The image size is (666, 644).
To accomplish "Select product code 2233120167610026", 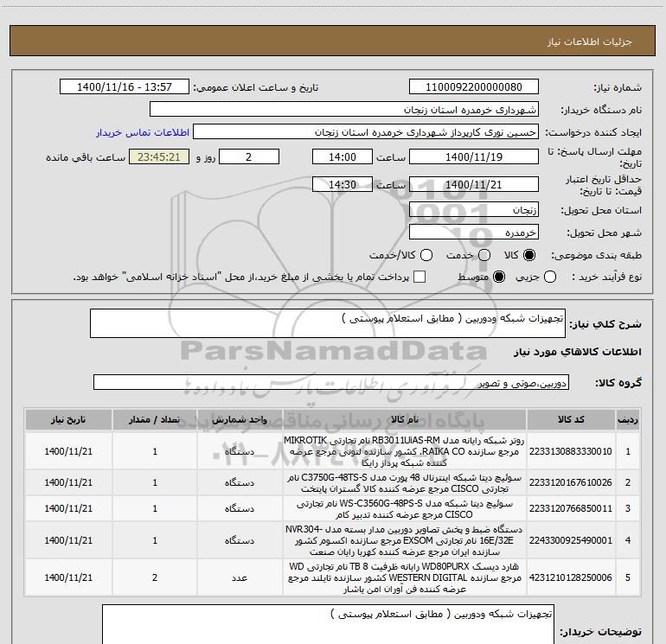I will click(571, 482).
